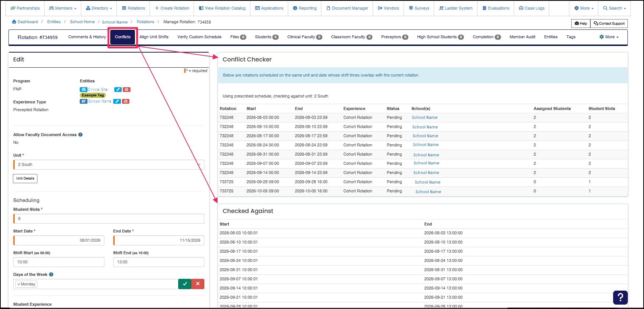Click rotation 733725 cell in 2026-09-28 row

coord(226,182)
